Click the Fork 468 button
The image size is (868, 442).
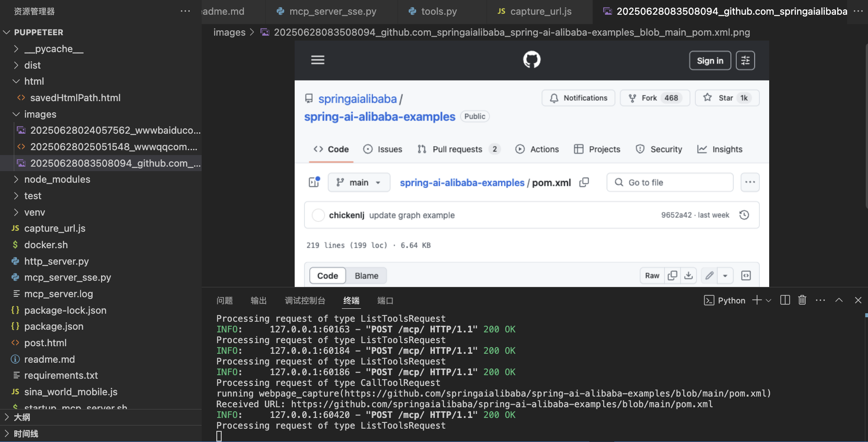655,98
